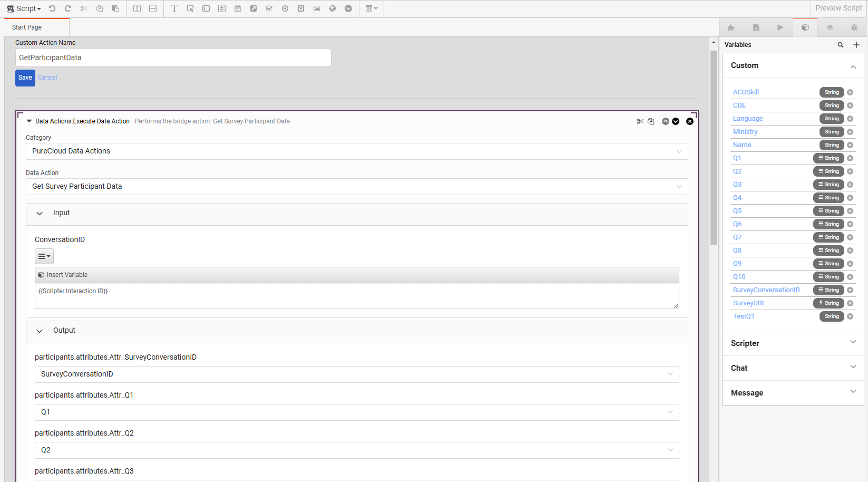The height and width of the screenshot is (482, 868).
Task: Click the top toolbar copy icon
Action: (x=100, y=8)
